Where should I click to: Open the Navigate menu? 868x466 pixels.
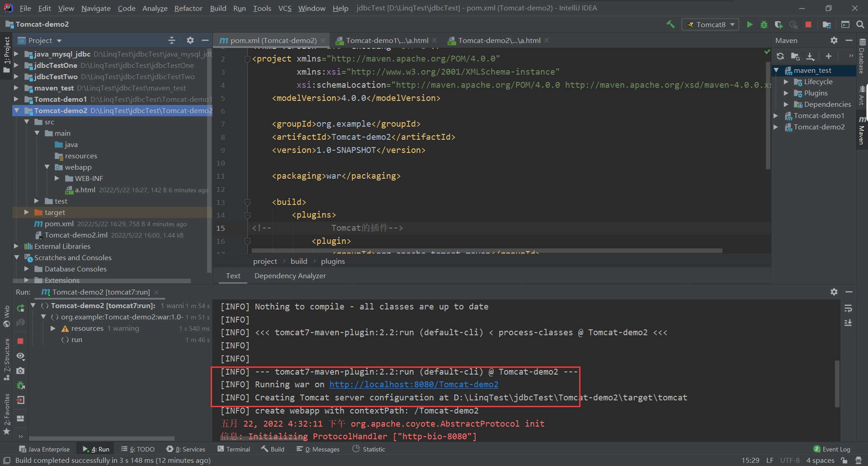click(x=96, y=8)
